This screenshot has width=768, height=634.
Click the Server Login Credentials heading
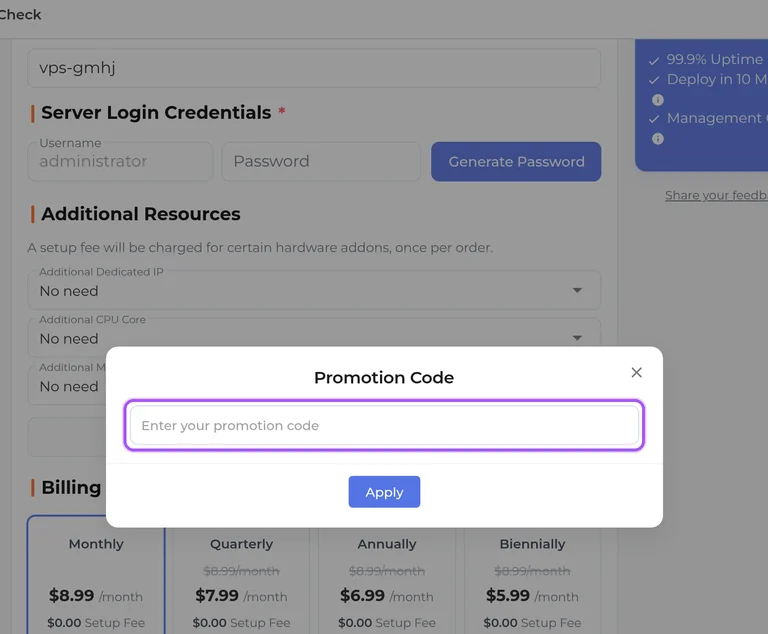(x=156, y=113)
